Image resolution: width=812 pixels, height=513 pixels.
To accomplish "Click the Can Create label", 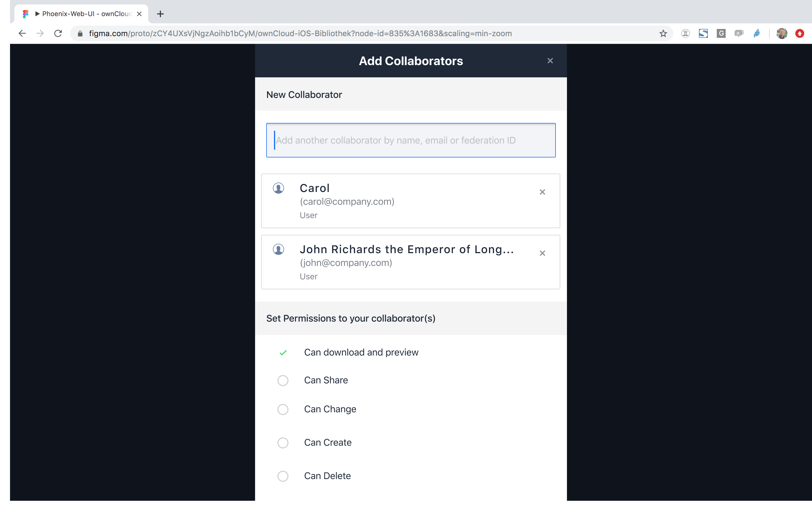I will pyautogui.click(x=328, y=443).
